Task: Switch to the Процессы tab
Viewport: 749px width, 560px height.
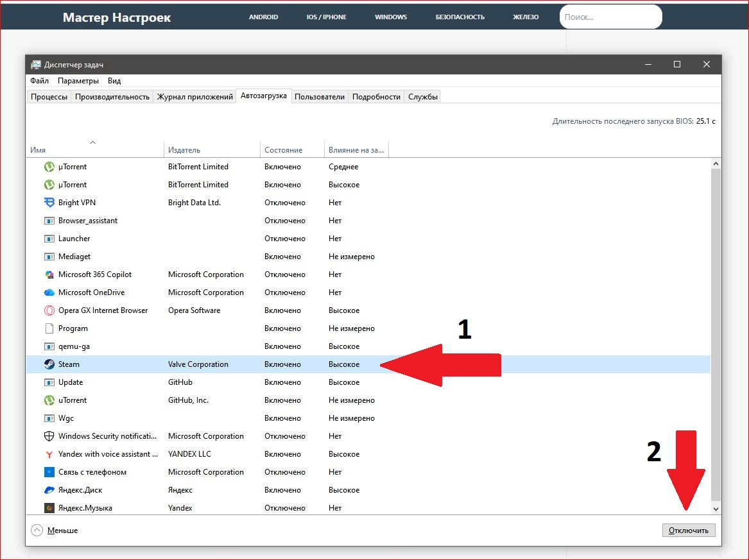Action: click(x=49, y=96)
